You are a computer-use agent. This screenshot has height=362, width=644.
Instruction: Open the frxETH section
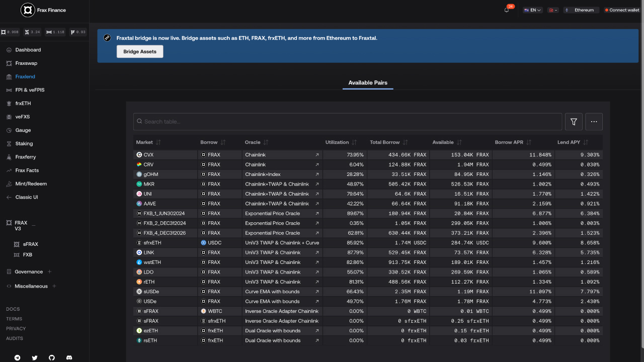(x=23, y=104)
